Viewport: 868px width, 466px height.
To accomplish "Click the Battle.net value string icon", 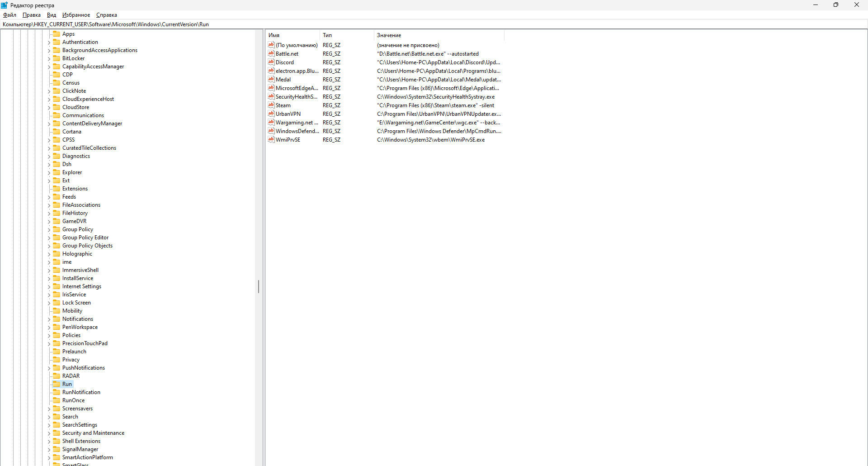I will pyautogui.click(x=271, y=53).
